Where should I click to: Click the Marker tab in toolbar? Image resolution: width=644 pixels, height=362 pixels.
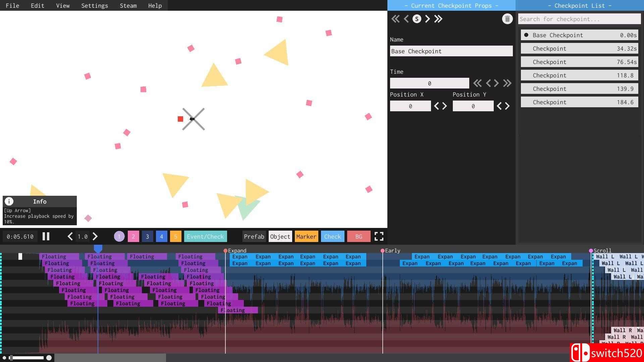(x=307, y=236)
